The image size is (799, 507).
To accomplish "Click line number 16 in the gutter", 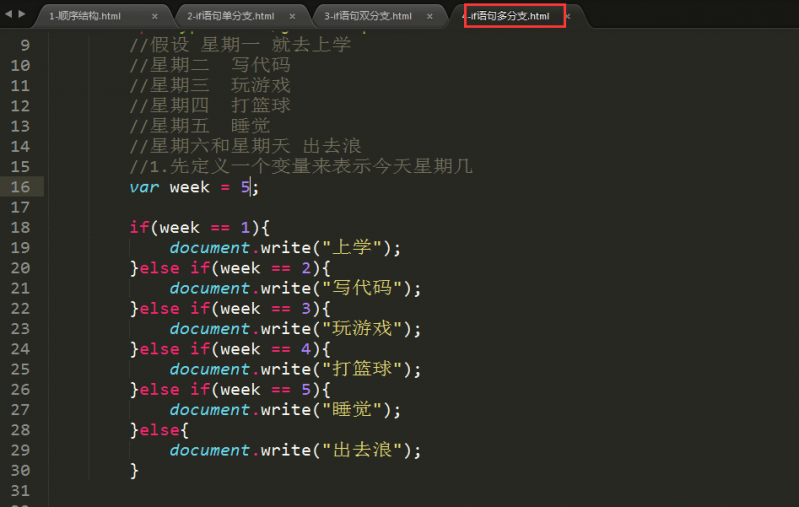I will [x=20, y=187].
